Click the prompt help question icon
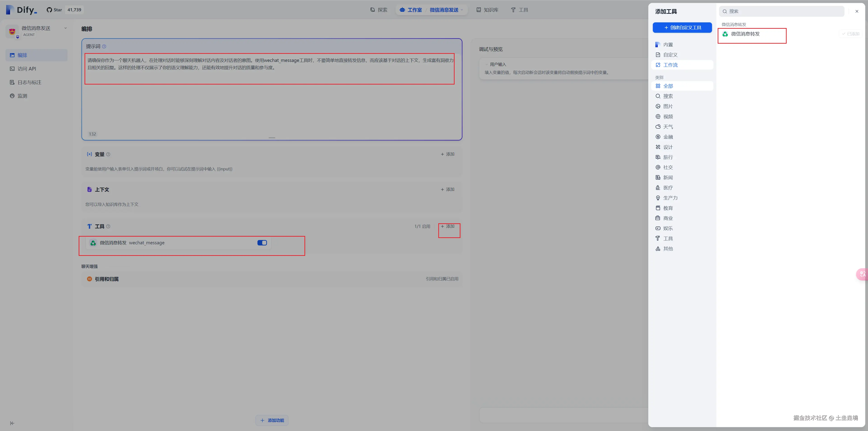This screenshot has height=431, width=868. (x=104, y=47)
